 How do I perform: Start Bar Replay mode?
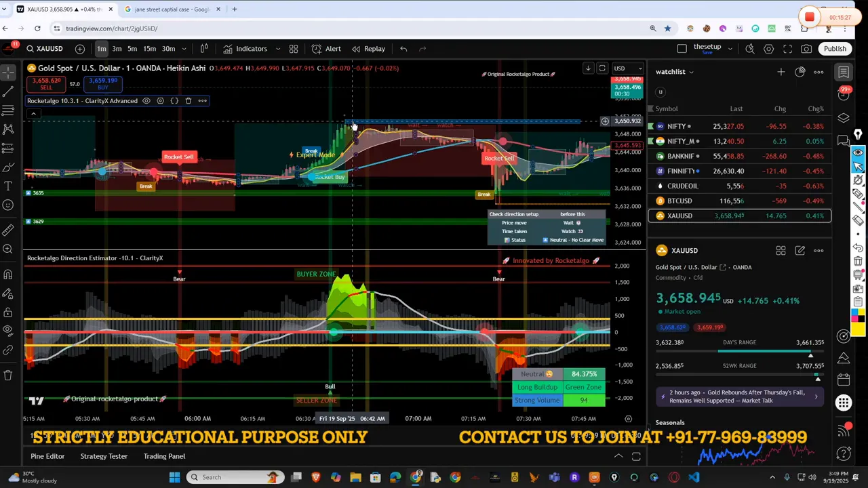[368, 49]
